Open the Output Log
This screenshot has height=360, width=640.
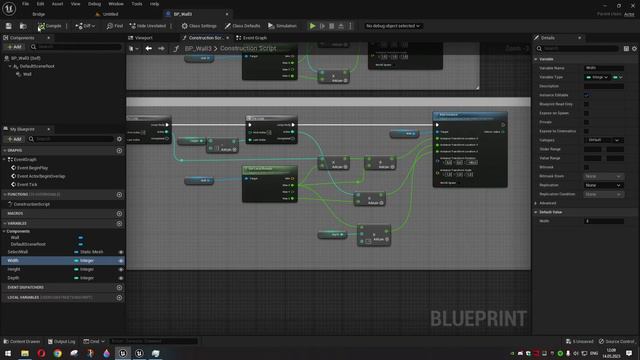[x=62, y=341]
